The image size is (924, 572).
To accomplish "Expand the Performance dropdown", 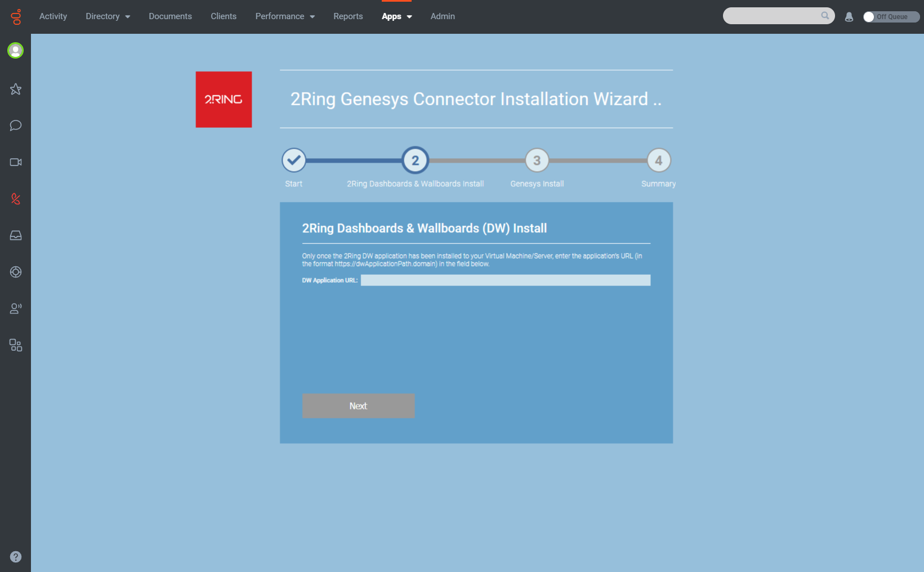I will 285,16.
